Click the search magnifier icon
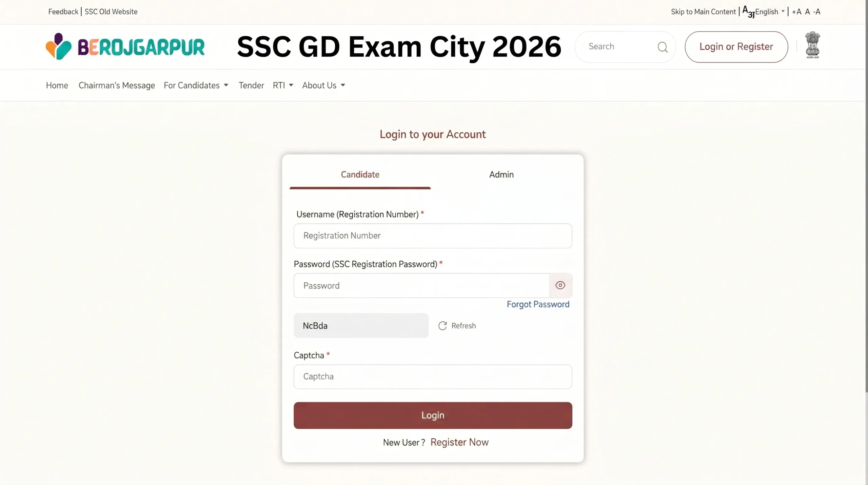The width and height of the screenshot is (868, 485). click(x=663, y=47)
